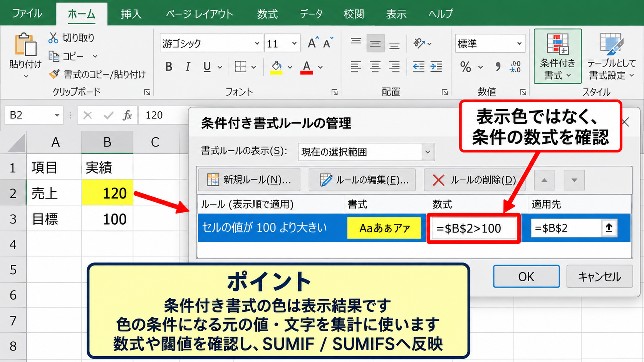Apply percent style format
This screenshot has width=644, height=362.
pos(466,67)
